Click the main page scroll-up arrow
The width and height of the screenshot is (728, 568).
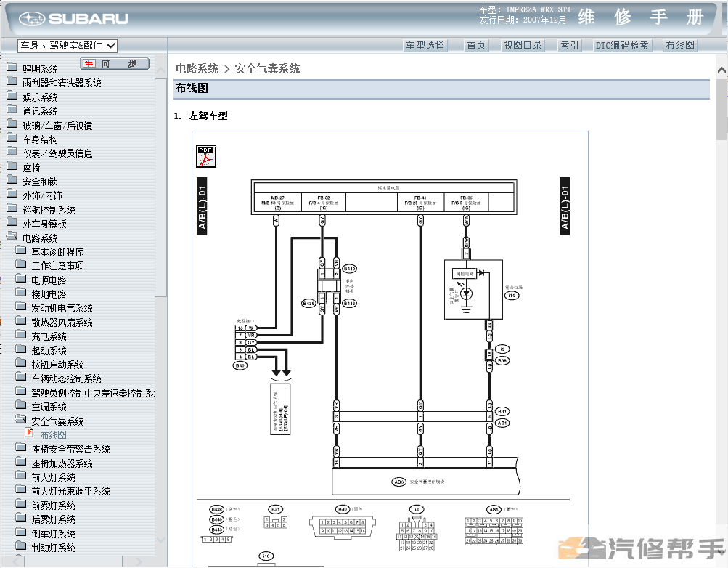(722, 70)
